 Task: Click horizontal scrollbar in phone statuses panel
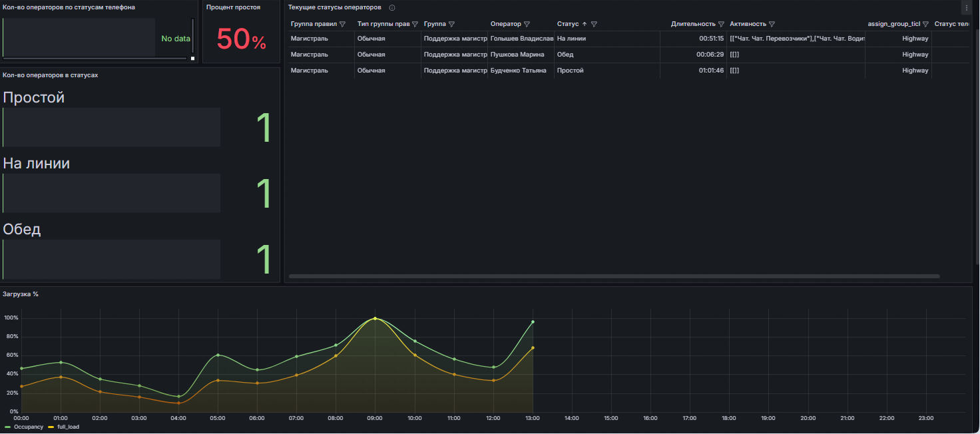tap(95, 59)
